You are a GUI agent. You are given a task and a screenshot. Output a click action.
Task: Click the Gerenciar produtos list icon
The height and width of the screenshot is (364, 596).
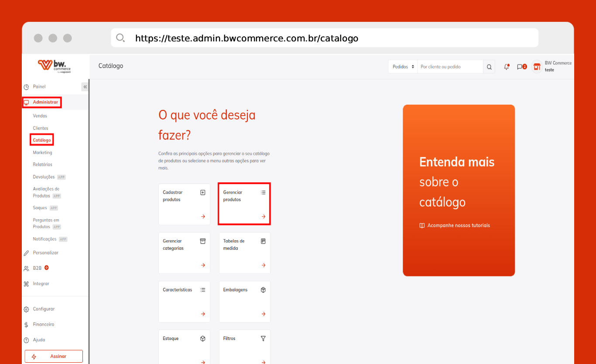[x=263, y=192]
